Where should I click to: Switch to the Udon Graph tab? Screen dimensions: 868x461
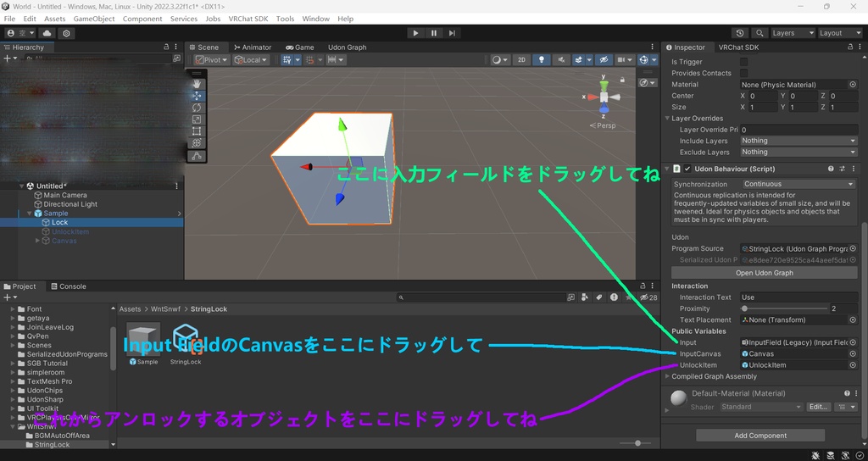click(x=347, y=47)
